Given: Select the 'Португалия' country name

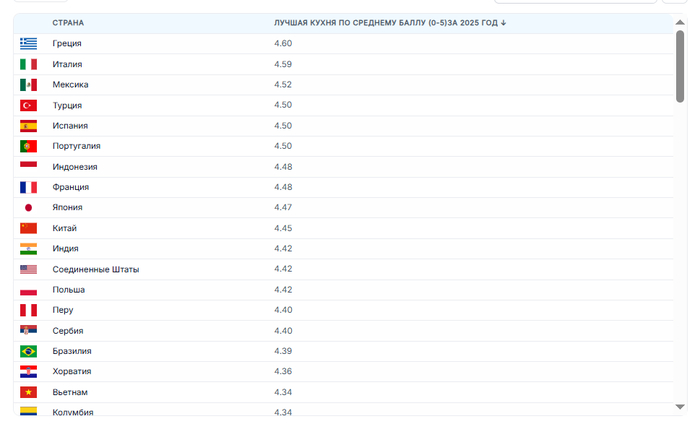Looking at the screenshot, I should pos(76,146).
